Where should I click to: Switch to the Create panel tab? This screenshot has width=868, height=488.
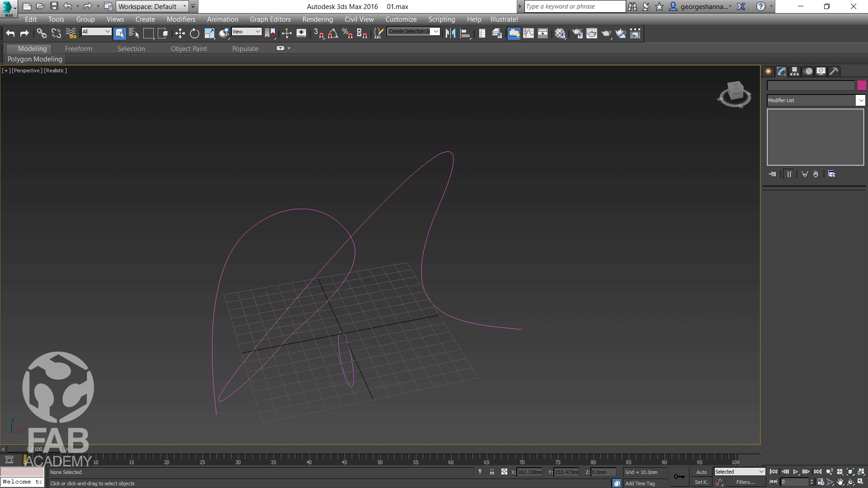[769, 71]
